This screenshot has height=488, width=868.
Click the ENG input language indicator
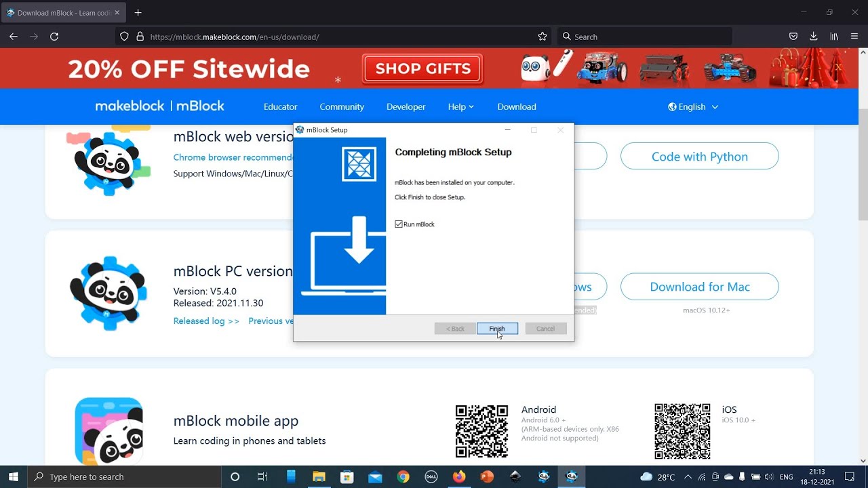787,476
